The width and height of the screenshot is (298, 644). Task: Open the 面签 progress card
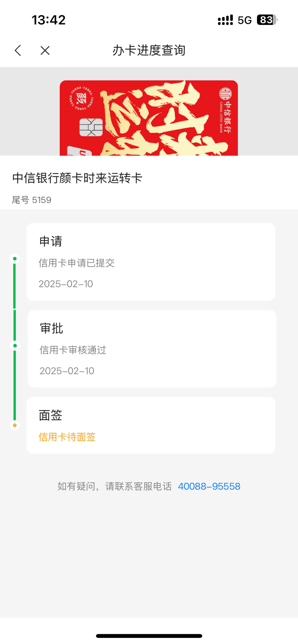point(151,425)
